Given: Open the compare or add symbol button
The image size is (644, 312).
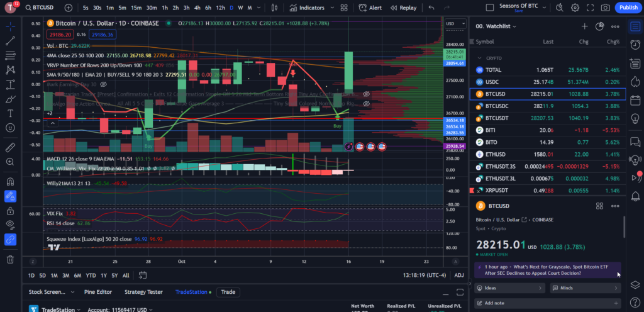Looking at the screenshot, I should pyautogui.click(x=68, y=8).
